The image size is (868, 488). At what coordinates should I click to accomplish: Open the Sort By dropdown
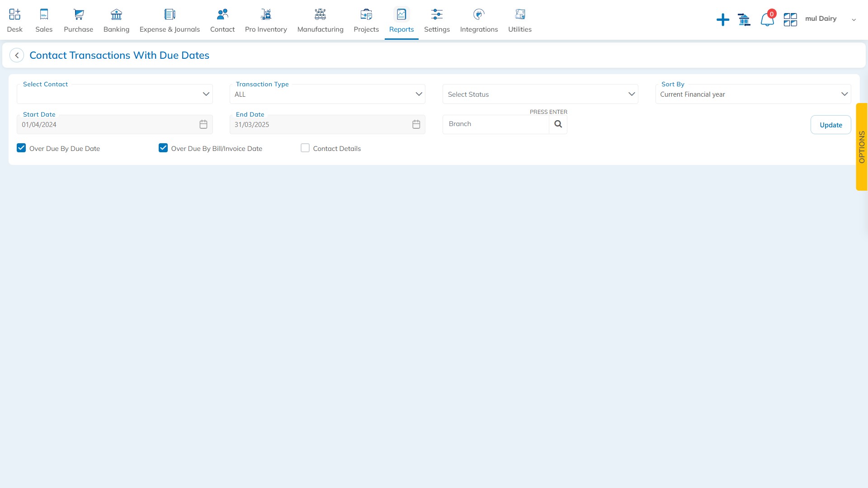coord(753,94)
